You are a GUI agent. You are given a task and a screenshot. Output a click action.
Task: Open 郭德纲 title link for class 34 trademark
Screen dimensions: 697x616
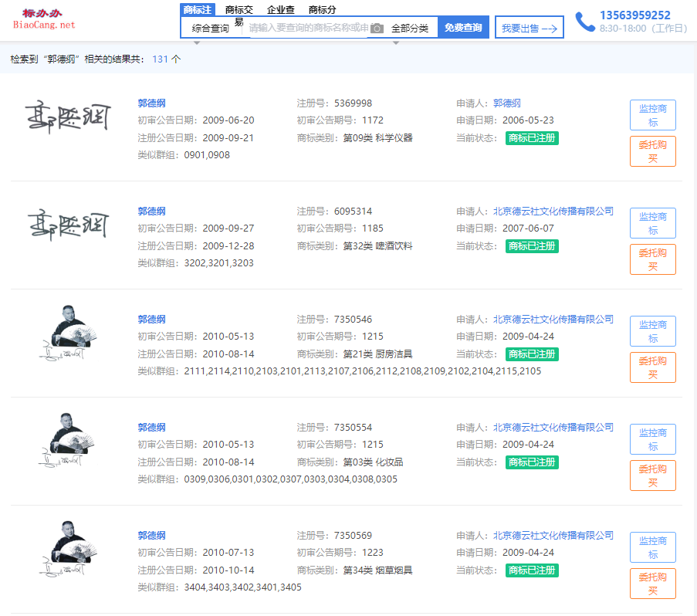151,535
